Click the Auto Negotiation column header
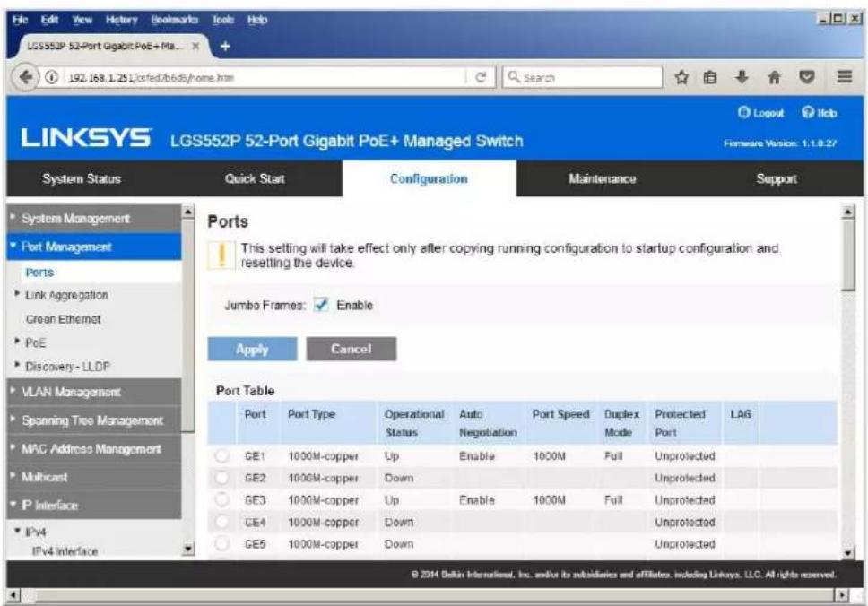The image size is (868, 606). [x=488, y=423]
